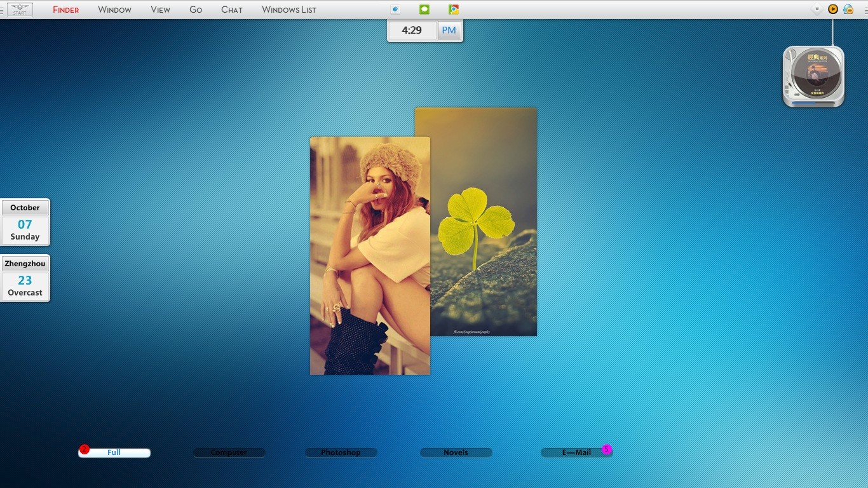Click the magenta badge on E-Mail
This screenshot has height=488, width=868.
pos(606,449)
